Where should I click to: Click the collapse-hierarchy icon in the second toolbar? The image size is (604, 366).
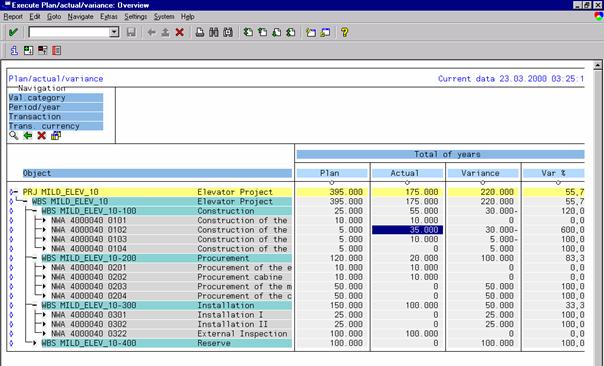point(42,50)
